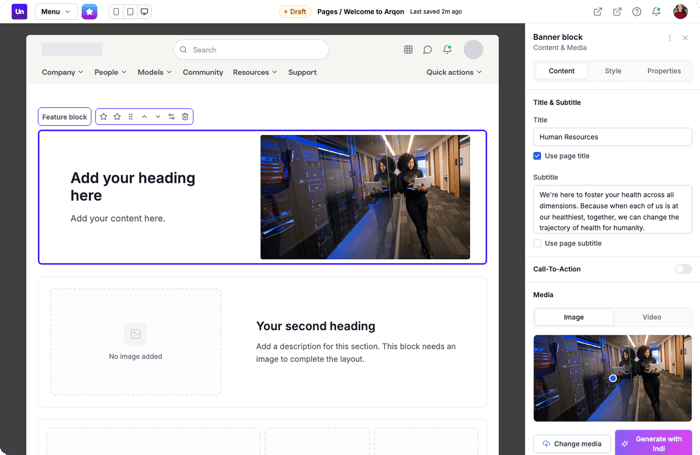
Task: Switch to the Style tab
Action: [x=612, y=71]
